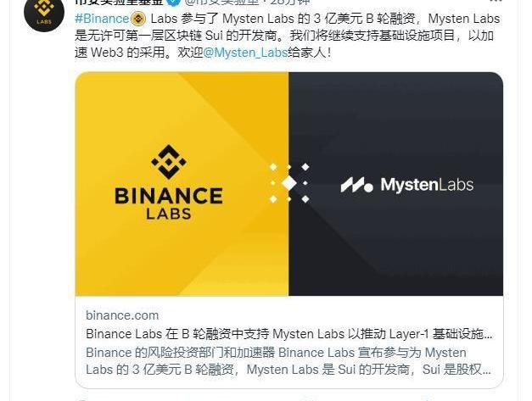Click the gray card description text

pyautogui.click(x=288, y=361)
